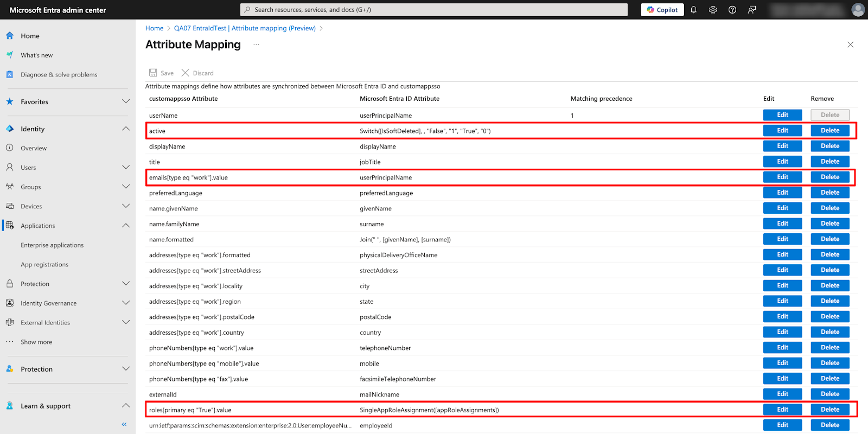This screenshot has height=434, width=868.
Task: Expand the Devices chevron
Action: [x=126, y=206]
